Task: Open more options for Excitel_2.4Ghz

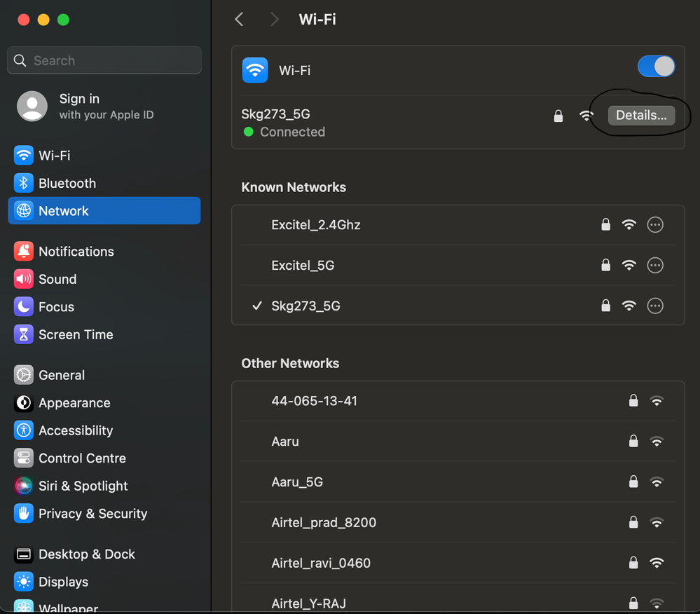Action: 655,224
